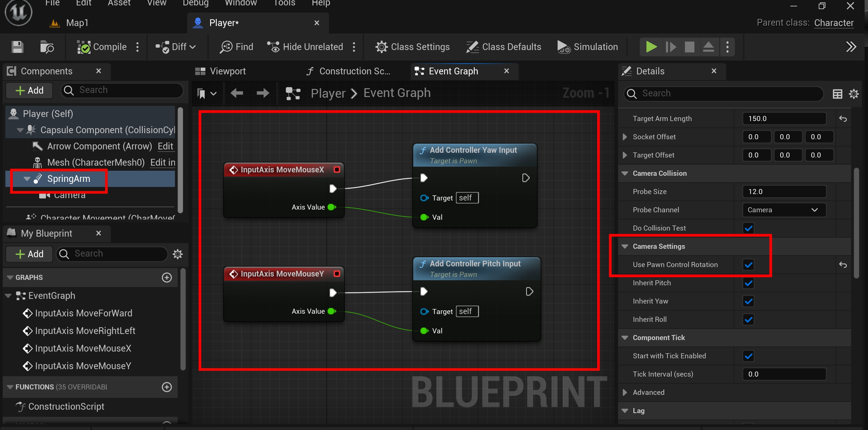This screenshot has height=430, width=868.
Task: Open ConstructionScript function
Action: pyautogui.click(x=66, y=407)
